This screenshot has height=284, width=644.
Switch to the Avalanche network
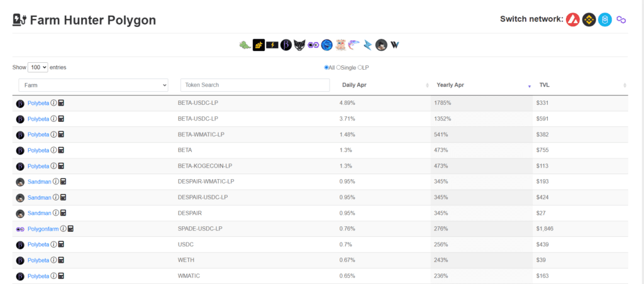pyautogui.click(x=572, y=19)
